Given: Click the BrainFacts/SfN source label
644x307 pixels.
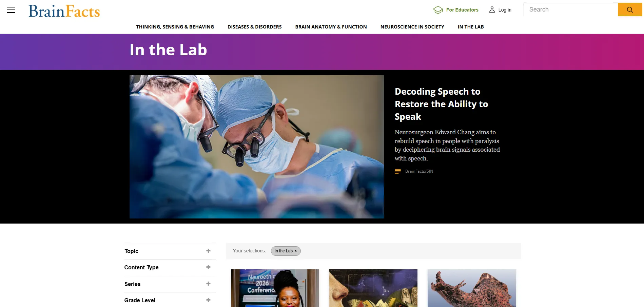Looking at the screenshot, I should (419, 171).
